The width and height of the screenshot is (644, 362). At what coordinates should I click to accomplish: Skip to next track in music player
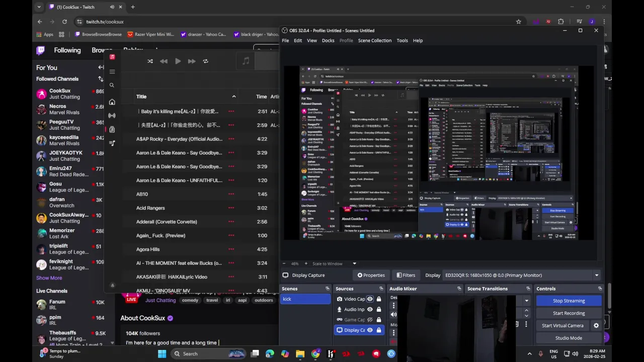[x=192, y=61]
